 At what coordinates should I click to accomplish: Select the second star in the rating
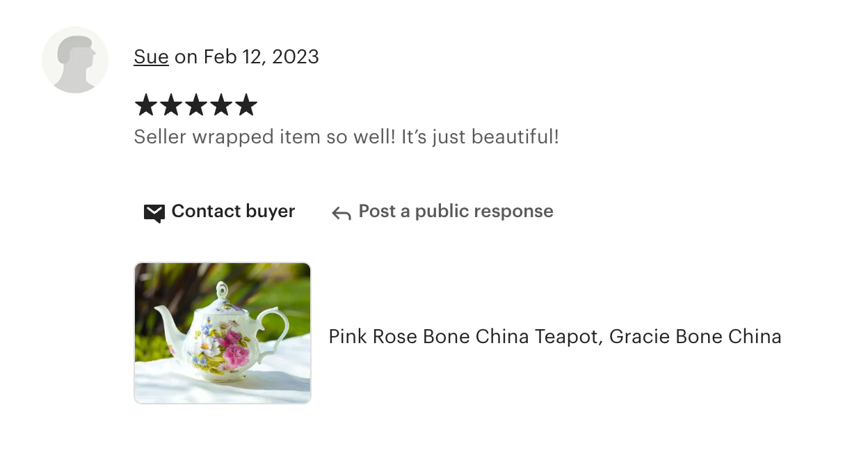[x=171, y=105]
